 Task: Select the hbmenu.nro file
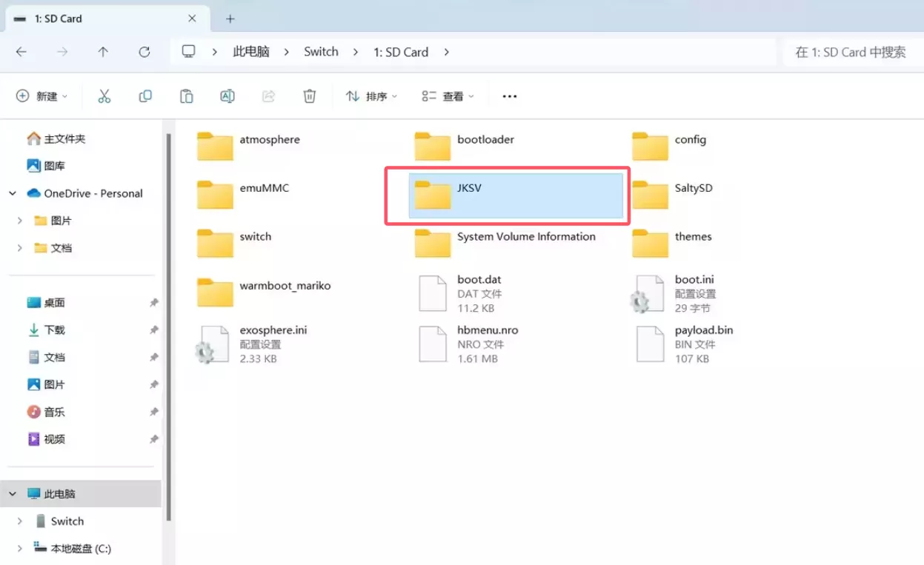tap(487, 330)
